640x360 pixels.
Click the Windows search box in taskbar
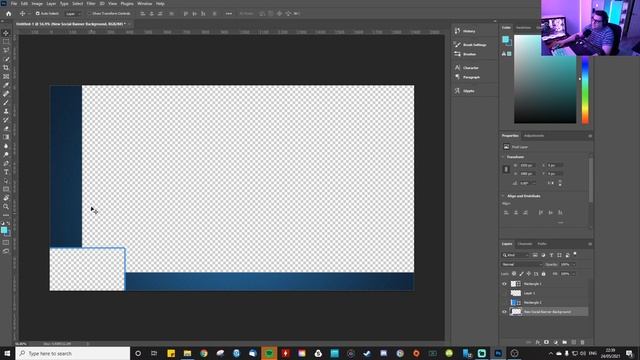pos(73,353)
